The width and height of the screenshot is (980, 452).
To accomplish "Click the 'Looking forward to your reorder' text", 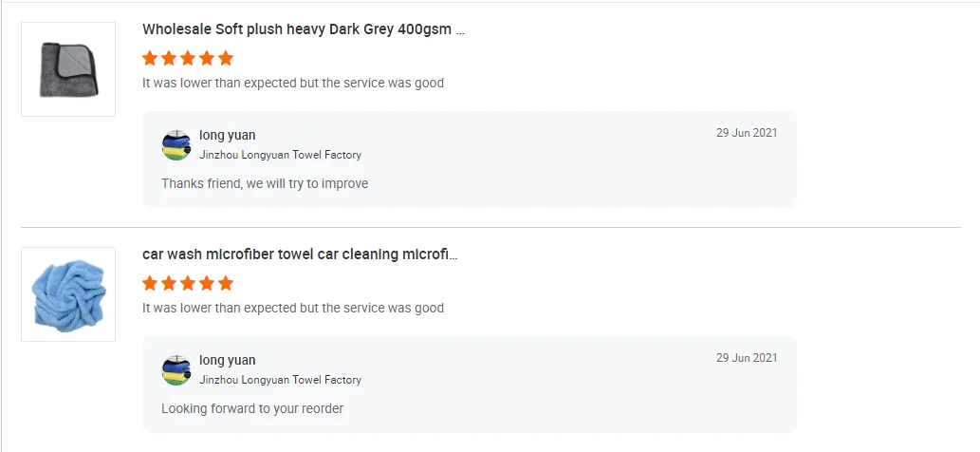I will [x=252, y=408].
